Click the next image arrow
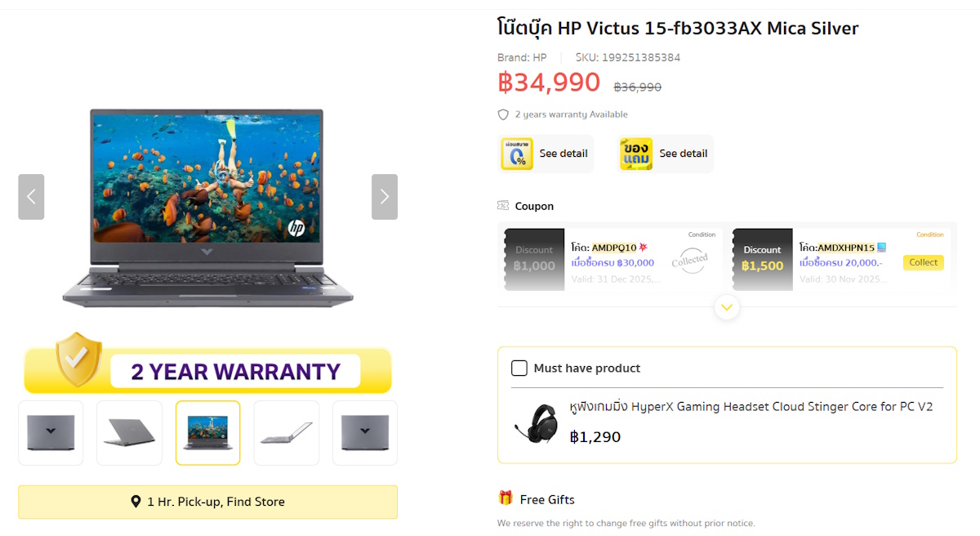The width and height of the screenshot is (980, 536). pos(384,197)
